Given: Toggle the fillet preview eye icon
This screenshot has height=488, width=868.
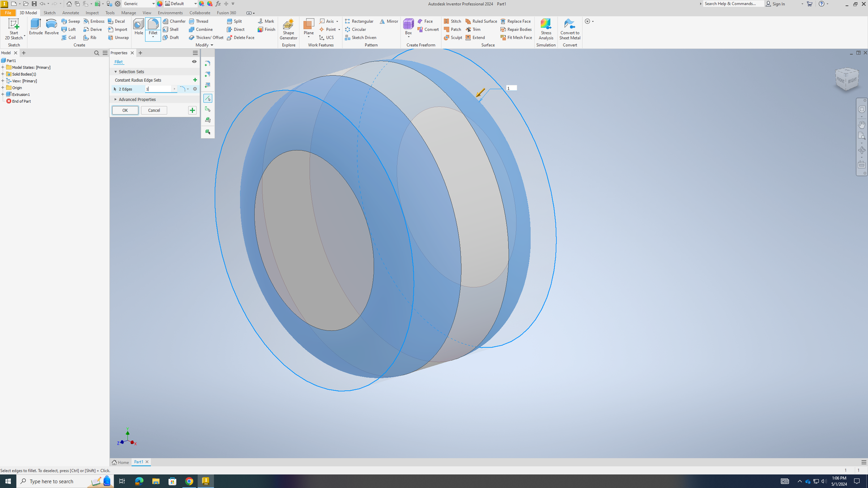Looking at the screenshot, I should (194, 62).
